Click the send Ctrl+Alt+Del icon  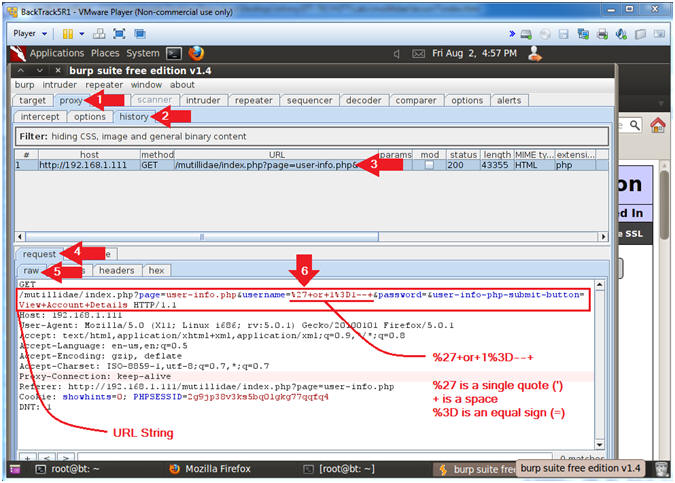[99, 34]
